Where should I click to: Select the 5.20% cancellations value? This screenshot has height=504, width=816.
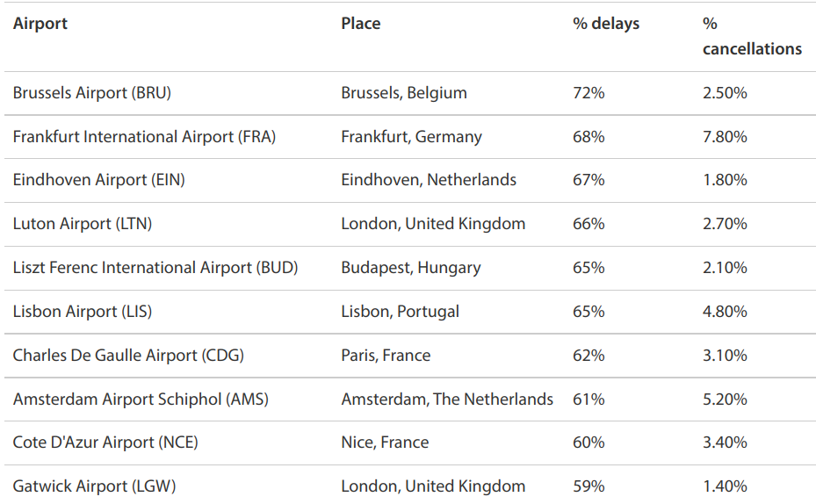coord(725,400)
